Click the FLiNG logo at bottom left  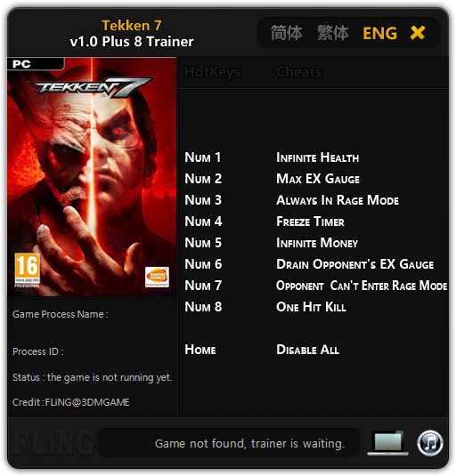point(52,443)
